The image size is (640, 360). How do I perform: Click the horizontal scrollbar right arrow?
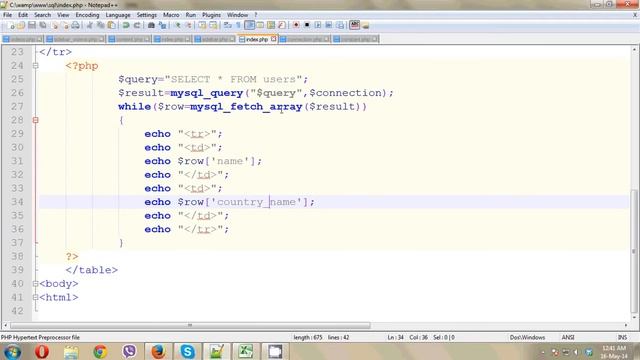(626, 325)
